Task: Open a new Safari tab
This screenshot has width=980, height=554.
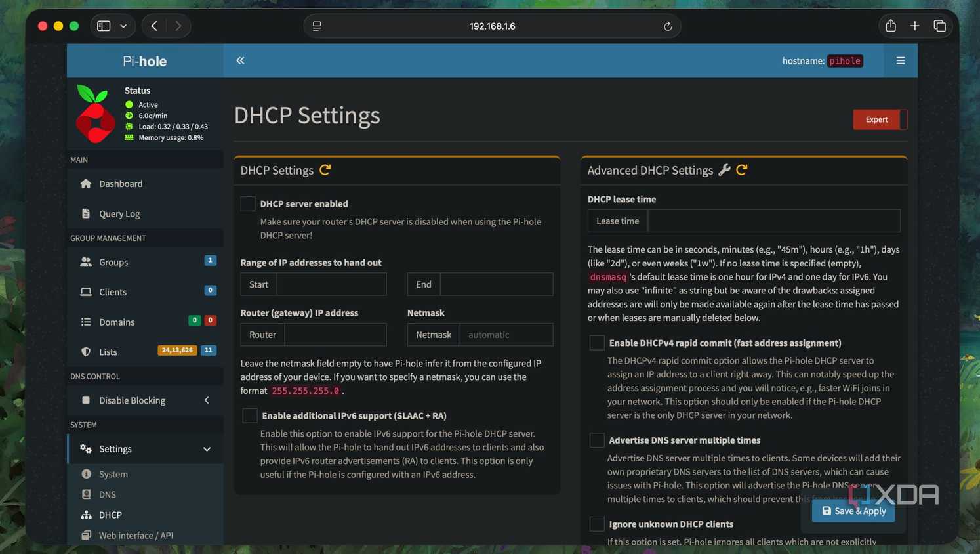Action: tap(915, 26)
